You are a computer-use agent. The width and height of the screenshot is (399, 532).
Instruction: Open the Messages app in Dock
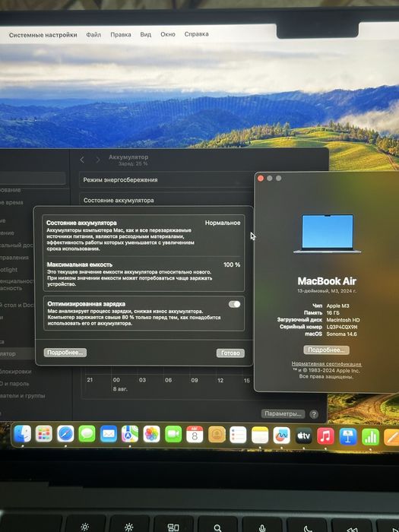87,434
